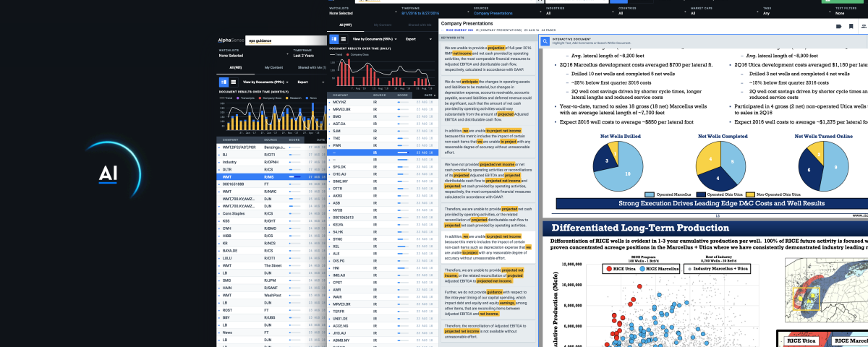Click first keyword hit snippet about projection
Screen dimensions: 868x347
pyautogui.click(x=490, y=59)
